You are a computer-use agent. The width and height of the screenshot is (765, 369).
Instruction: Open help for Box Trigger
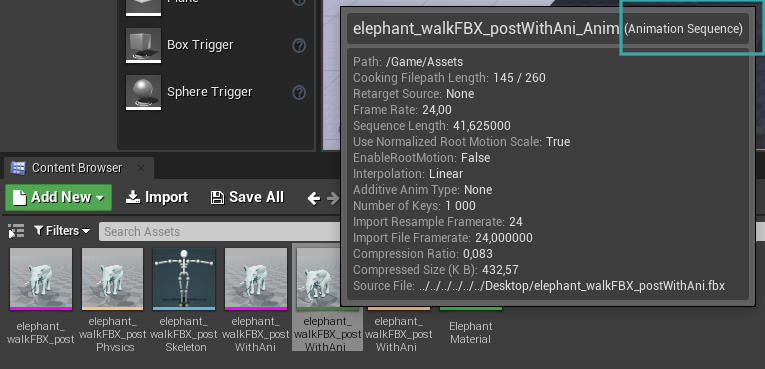299,45
